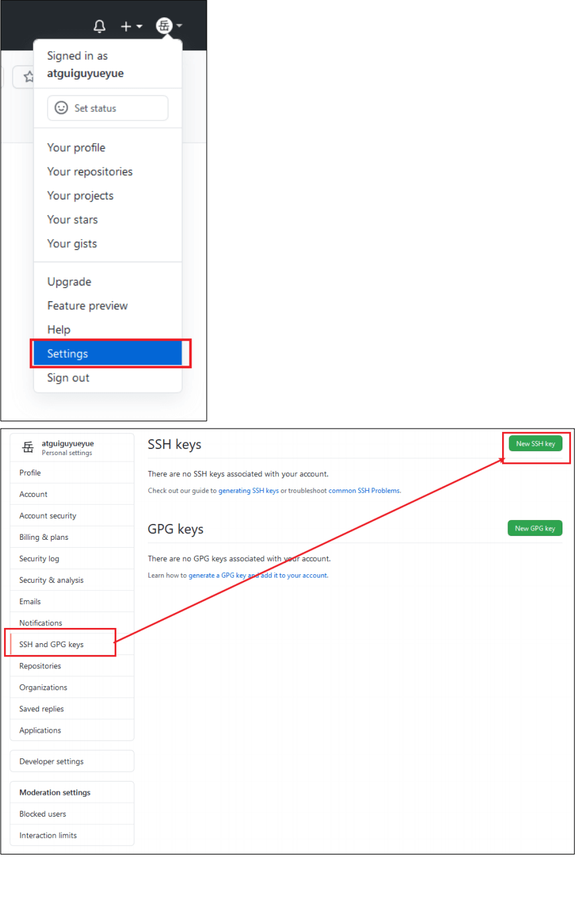Open Saved replies settings
This screenshot has height=924, width=575.
point(72,709)
